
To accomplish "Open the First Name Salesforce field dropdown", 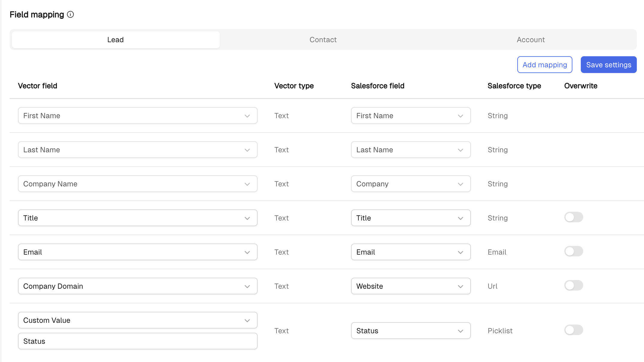I will (x=410, y=116).
